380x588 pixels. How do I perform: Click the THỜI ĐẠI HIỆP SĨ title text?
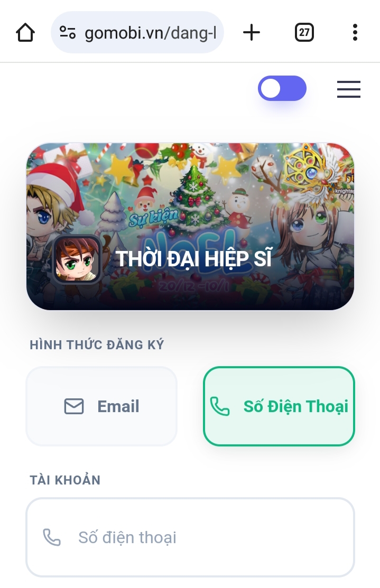(193, 259)
